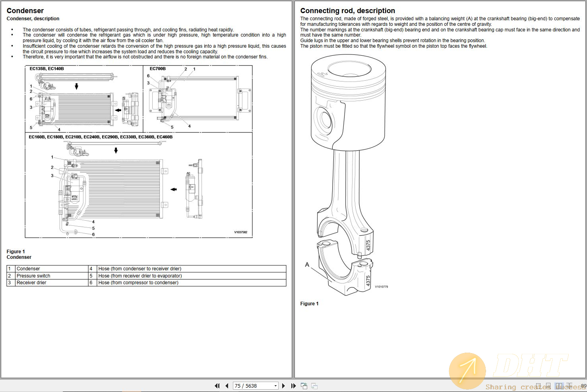587x392 pixels.
Task: Click 'Hose (from condenser to receiver drier)' cell
Action: [x=191, y=269]
